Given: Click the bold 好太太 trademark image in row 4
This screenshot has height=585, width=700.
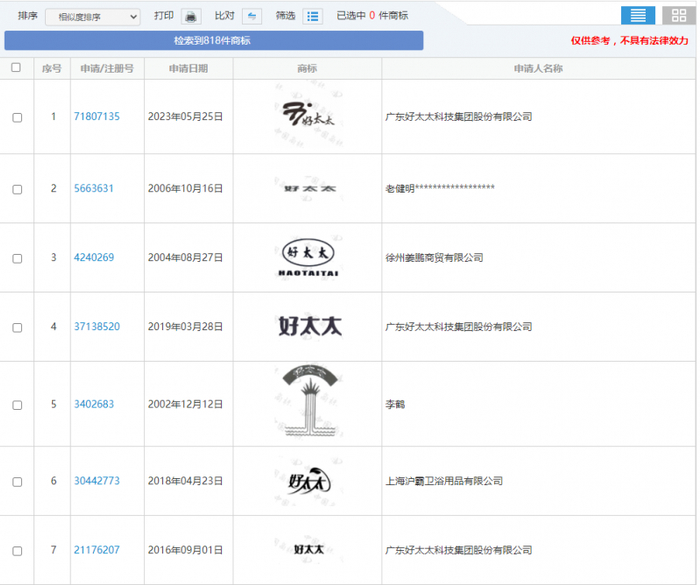Looking at the screenshot, I should coord(310,326).
